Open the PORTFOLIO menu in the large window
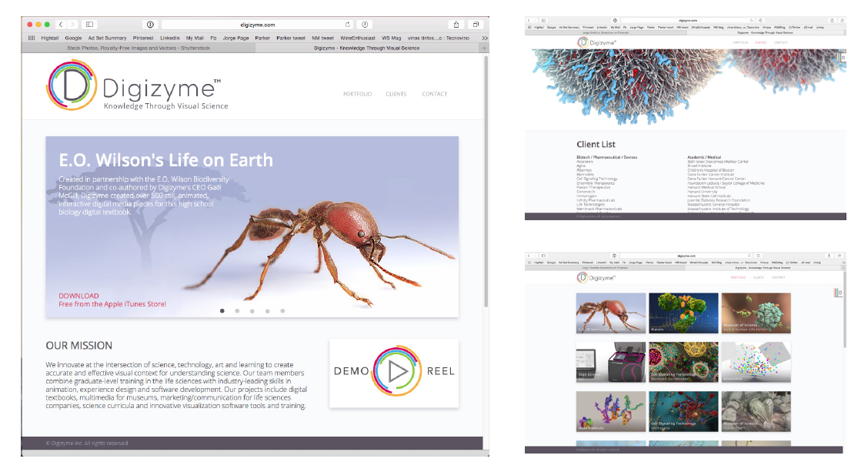The height and width of the screenshot is (472, 868). (x=357, y=94)
